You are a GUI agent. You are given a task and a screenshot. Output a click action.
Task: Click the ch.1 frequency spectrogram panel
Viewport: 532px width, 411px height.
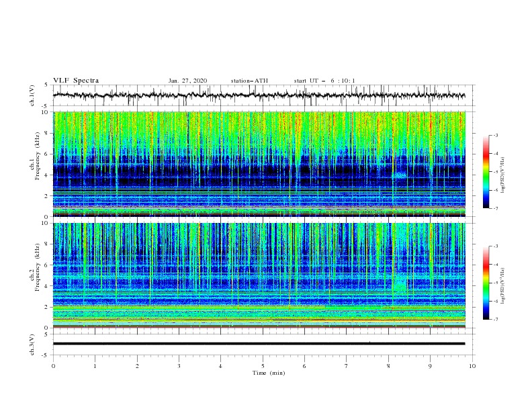coord(259,164)
